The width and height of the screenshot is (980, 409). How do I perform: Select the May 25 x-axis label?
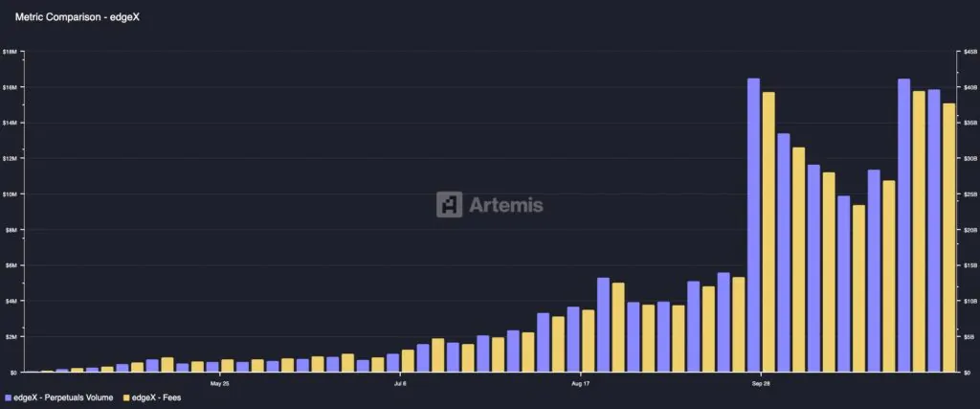[219, 383]
